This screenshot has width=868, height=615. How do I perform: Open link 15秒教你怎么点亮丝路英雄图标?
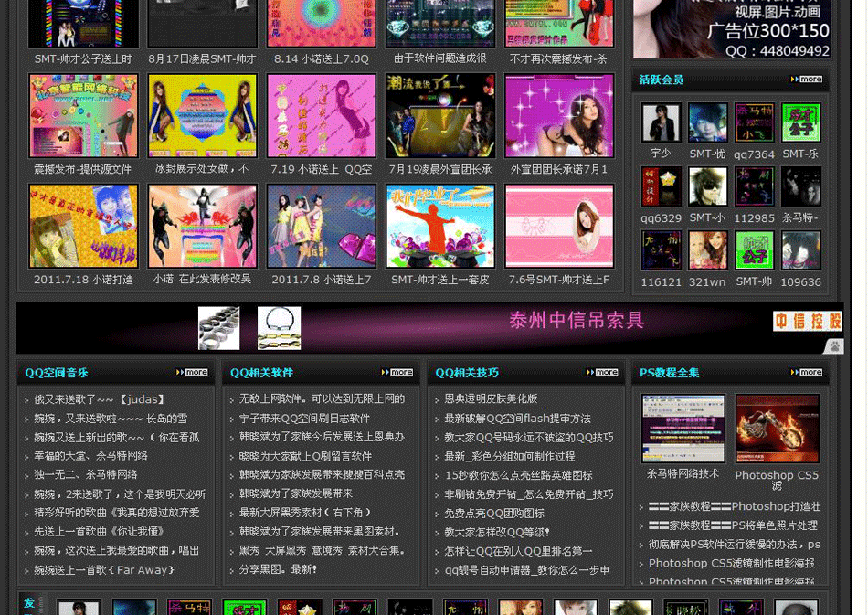pos(519,475)
